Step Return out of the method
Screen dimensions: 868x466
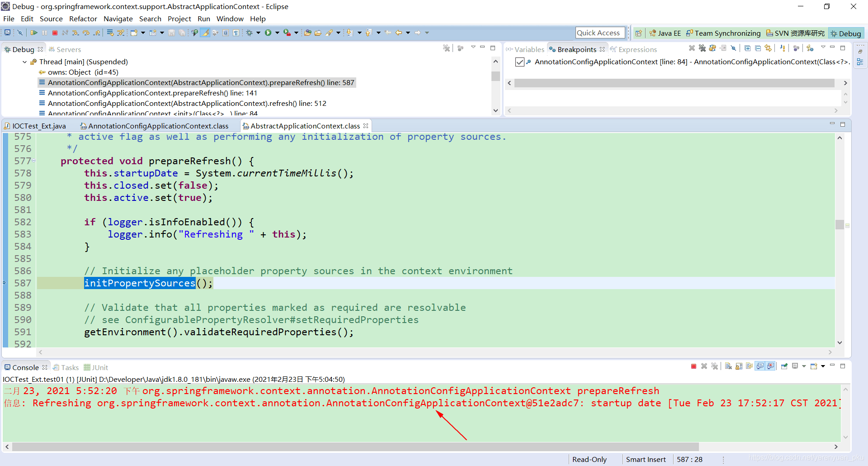tap(97, 33)
